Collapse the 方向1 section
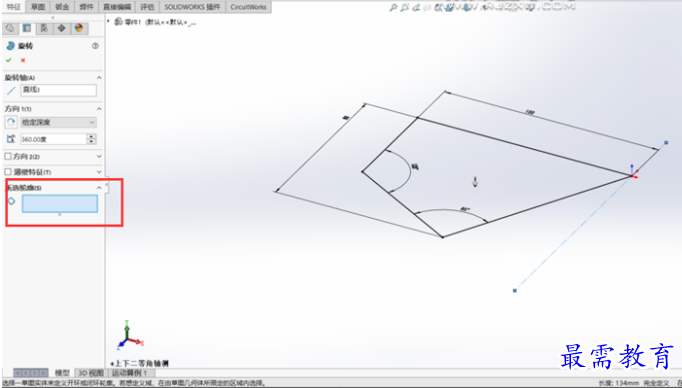This screenshot has height=388, width=682. (x=99, y=109)
